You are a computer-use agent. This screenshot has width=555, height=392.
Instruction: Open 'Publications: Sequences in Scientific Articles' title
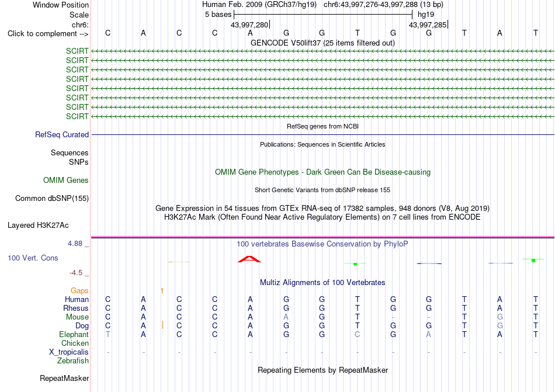click(322, 144)
